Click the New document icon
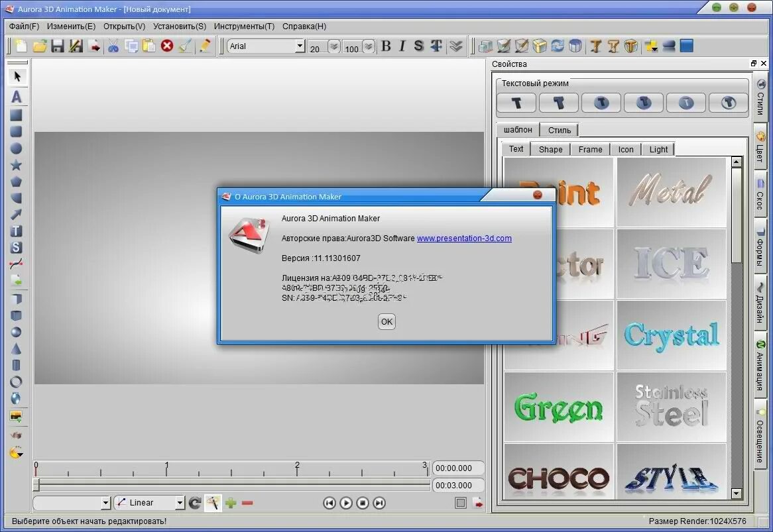The width and height of the screenshot is (773, 532). 21,46
